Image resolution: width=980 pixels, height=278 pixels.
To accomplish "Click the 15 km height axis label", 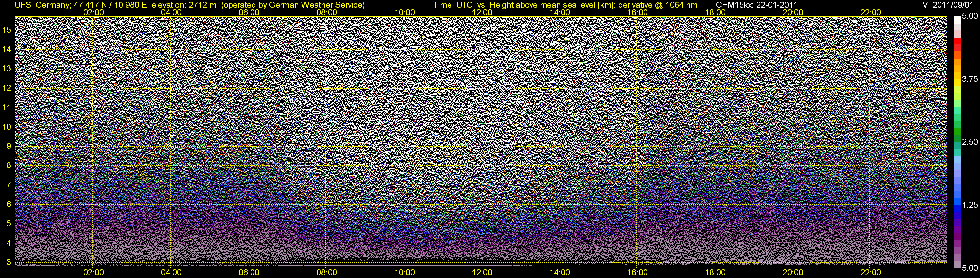I will (x=8, y=30).
